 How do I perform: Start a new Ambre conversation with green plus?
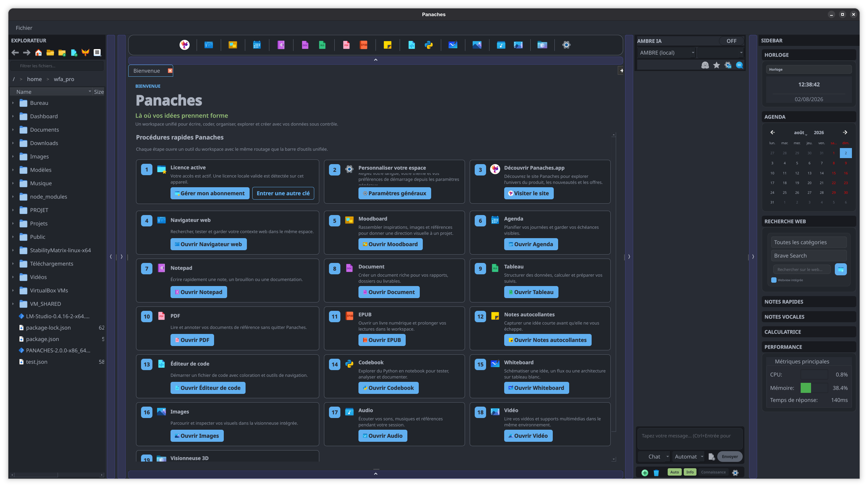(645, 473)
